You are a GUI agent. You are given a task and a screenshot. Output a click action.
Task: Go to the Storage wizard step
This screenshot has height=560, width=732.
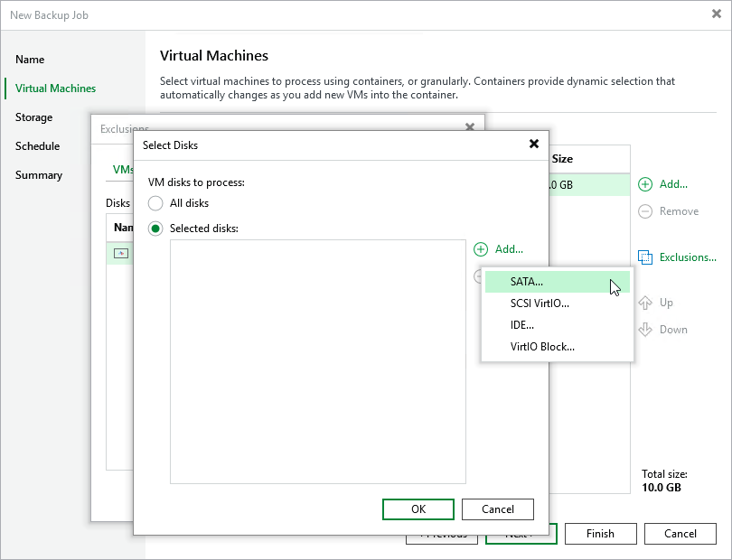(33, 117)
